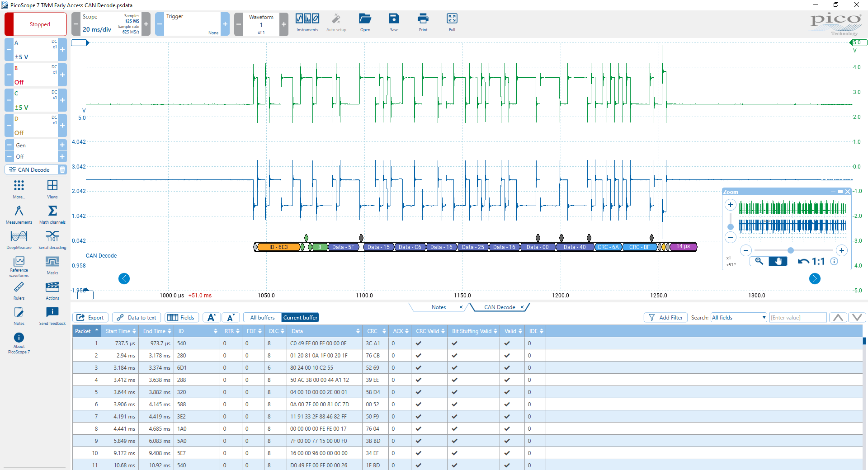Expand Channel A options with its plus control
This screenshot has width=868, height=470.
click(x=62, y=50)
